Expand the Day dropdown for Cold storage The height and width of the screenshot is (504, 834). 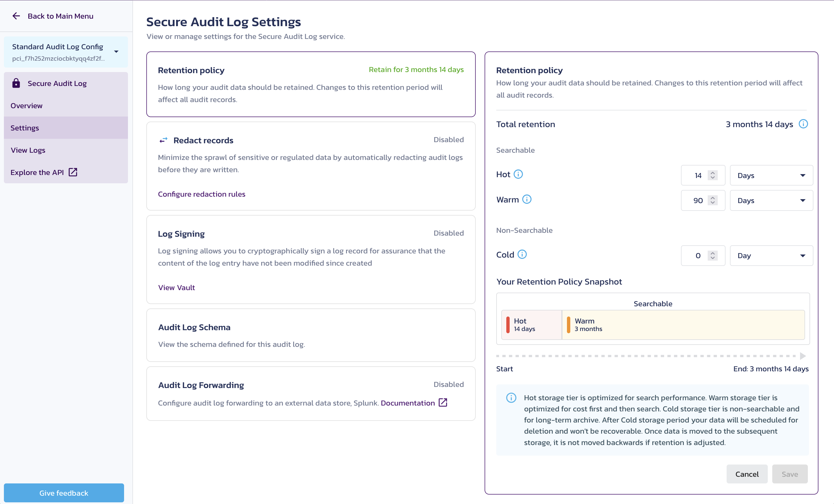[771, 255]
